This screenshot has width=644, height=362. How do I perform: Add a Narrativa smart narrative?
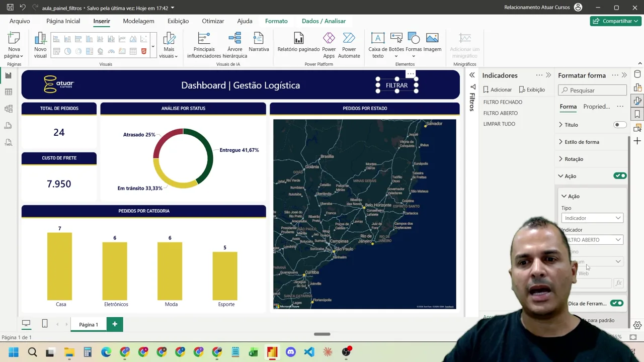[x=259, y=42]
